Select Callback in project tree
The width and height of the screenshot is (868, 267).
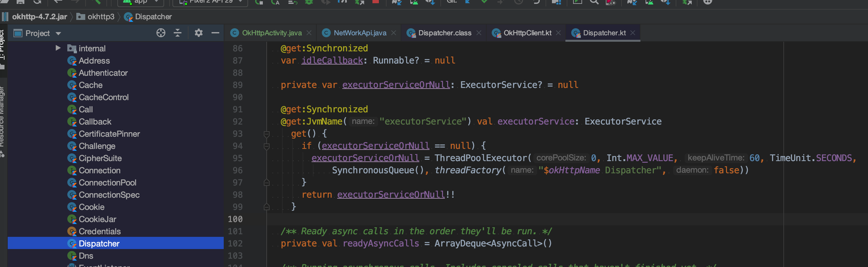click(95, 121)
